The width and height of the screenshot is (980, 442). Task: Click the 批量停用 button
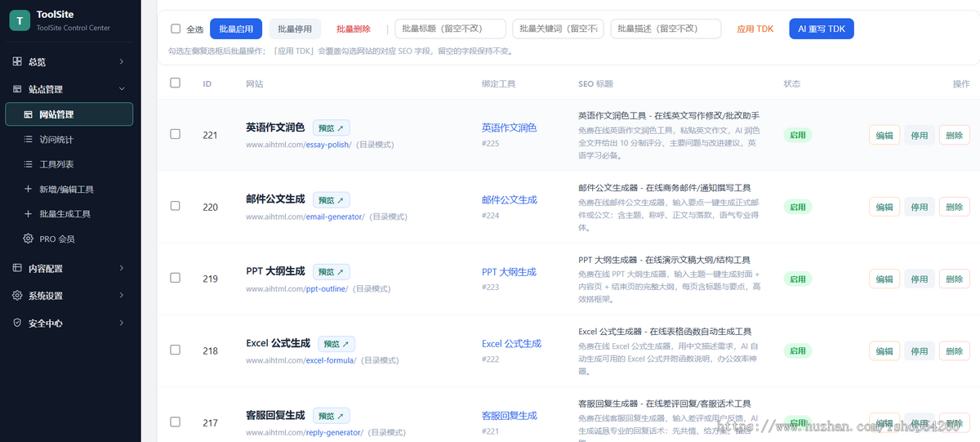(x=295, y=29)
